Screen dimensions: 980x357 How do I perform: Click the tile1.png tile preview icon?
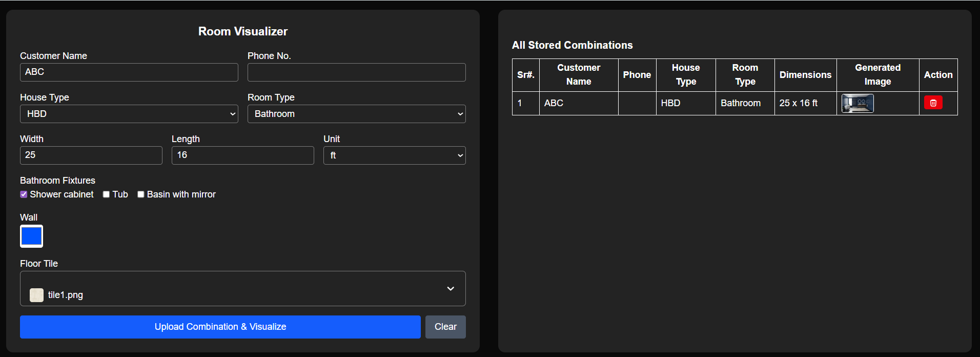point(36,295)
